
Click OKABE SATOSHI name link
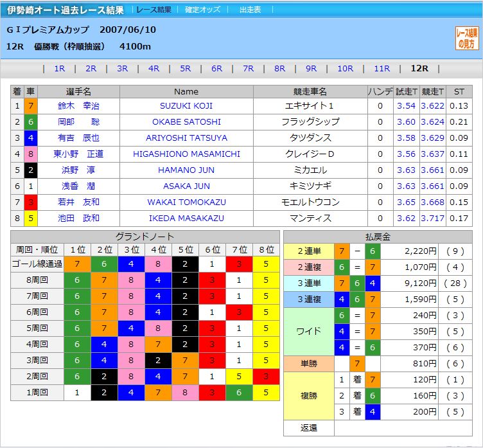(x=186, y=122)
